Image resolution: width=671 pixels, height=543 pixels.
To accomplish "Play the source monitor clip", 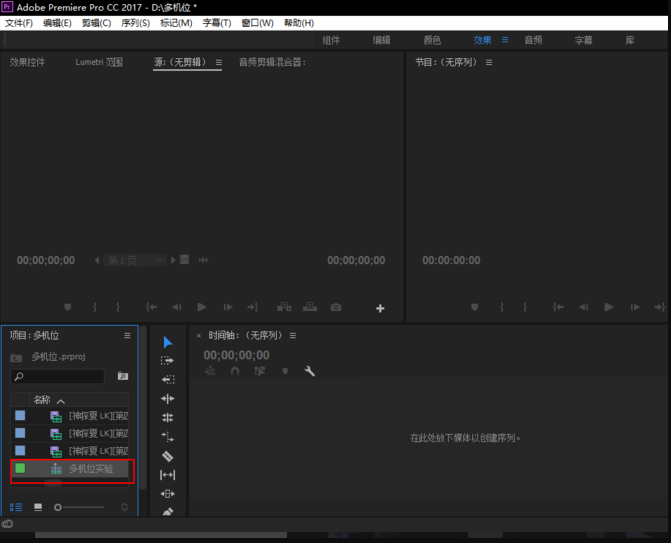I will coord(202,308).
